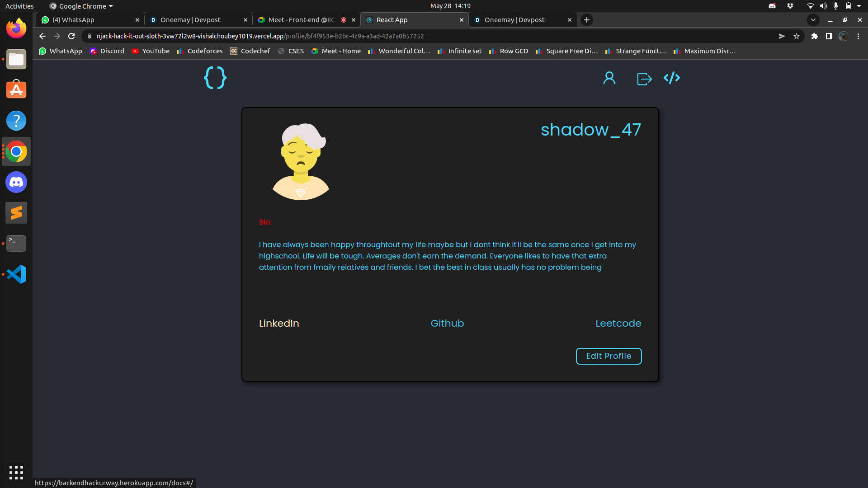Screen dimensions: 868x488
Task: Open the user profile icon in the navbar
Action: tap(609, 78)
